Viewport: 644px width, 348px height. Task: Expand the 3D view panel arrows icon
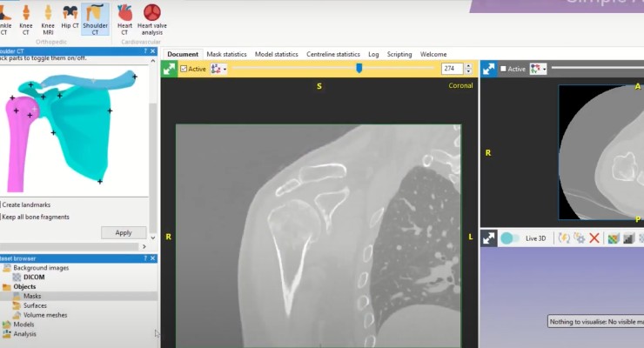coord(489,238)
